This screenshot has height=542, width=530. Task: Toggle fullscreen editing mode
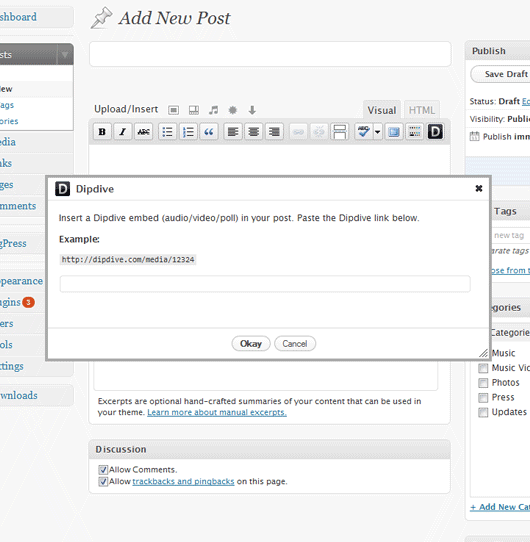pos(394,132)
